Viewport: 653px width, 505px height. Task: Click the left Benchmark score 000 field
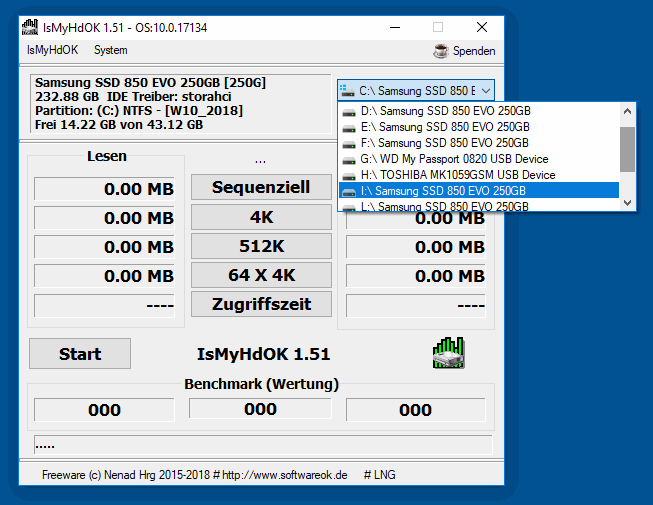[104, 410]
